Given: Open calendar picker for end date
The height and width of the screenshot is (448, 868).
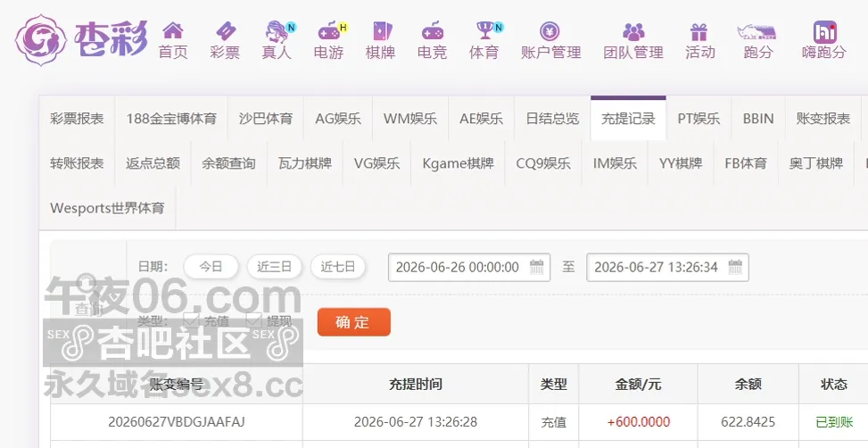Looking at the screenshot, I should tap(734, 267).
